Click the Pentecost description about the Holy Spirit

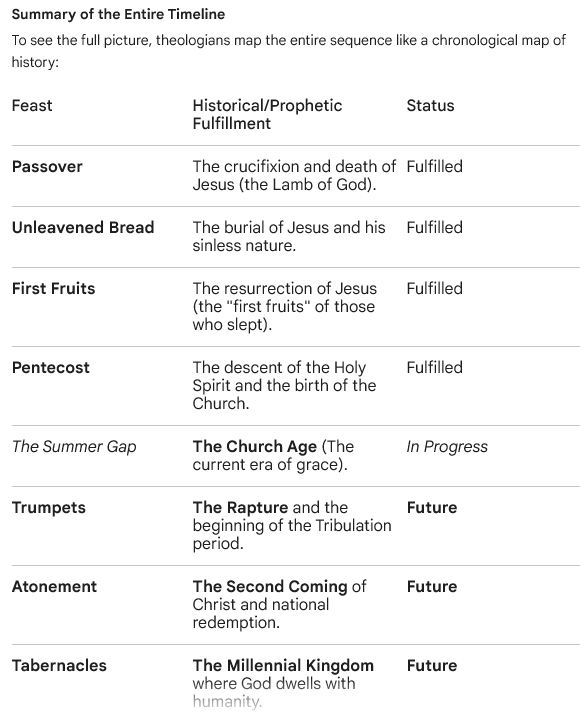click(284, 386)
